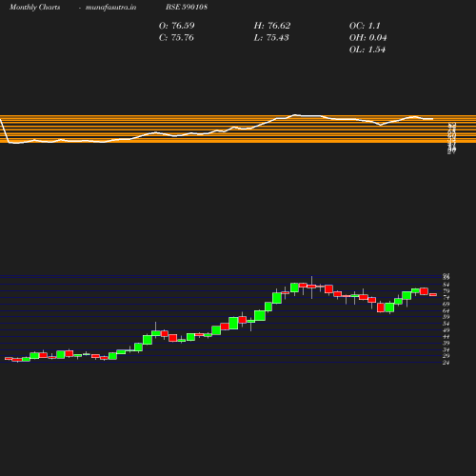Click the 64 price axis label
The width and height of the screenshot is (476, 476).
click(x=446, y=310)
